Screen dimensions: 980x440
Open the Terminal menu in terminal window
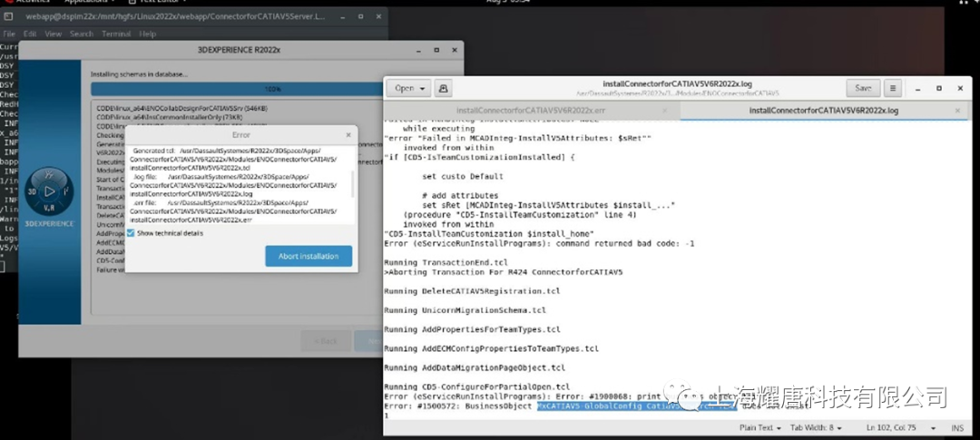(x=116, y=34)
